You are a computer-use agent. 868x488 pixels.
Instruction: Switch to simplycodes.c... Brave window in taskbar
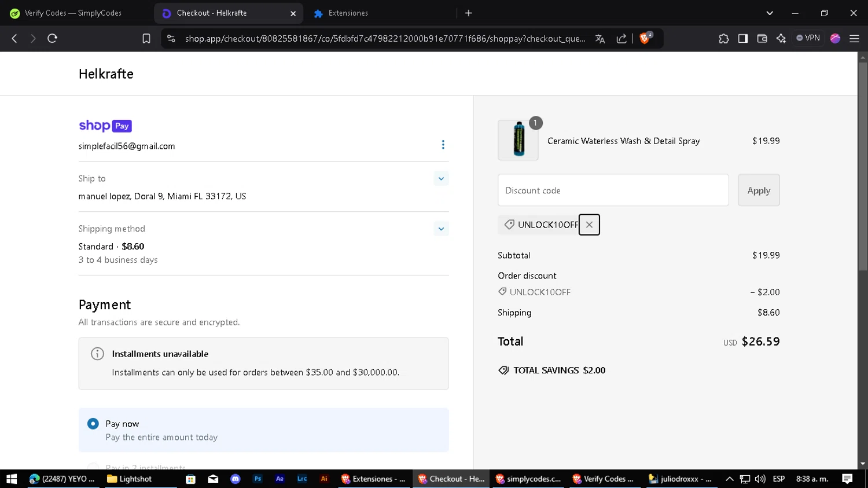[x=528, y=479]
